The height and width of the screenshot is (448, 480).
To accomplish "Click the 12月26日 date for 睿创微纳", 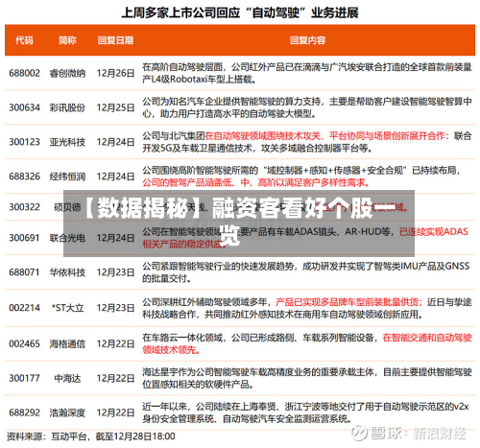I will pos(115,73).
